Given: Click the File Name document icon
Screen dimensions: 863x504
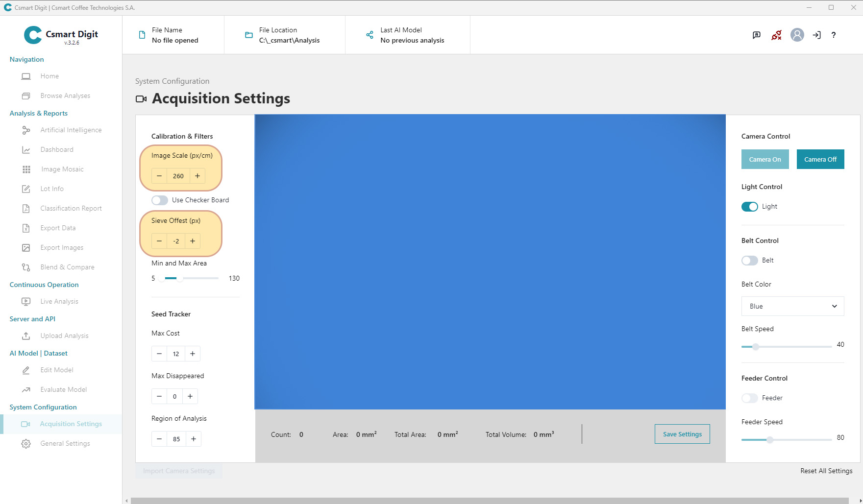Looking at the screenshot, I should [142, 35].
